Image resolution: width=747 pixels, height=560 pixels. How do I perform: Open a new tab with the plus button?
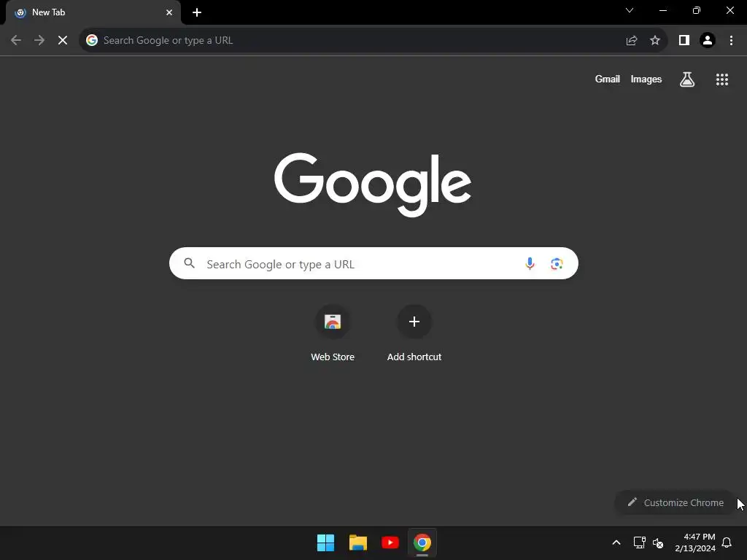(x=197, y=12)
